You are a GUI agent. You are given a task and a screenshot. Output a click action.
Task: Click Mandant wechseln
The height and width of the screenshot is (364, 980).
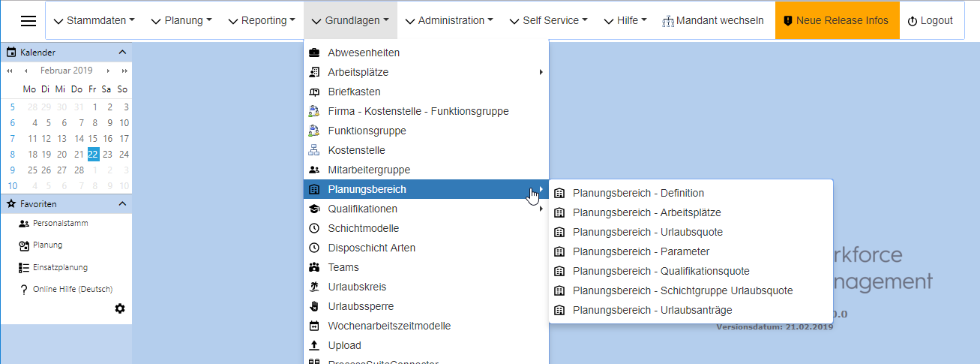pyautogui.click(x=713, y=20)
